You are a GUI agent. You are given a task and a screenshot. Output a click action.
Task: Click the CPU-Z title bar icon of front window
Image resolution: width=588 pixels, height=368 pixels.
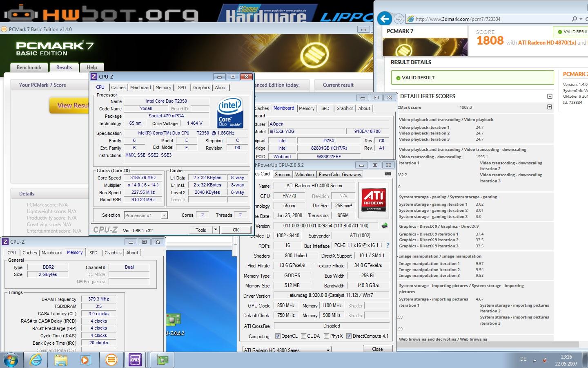(94, 76)
